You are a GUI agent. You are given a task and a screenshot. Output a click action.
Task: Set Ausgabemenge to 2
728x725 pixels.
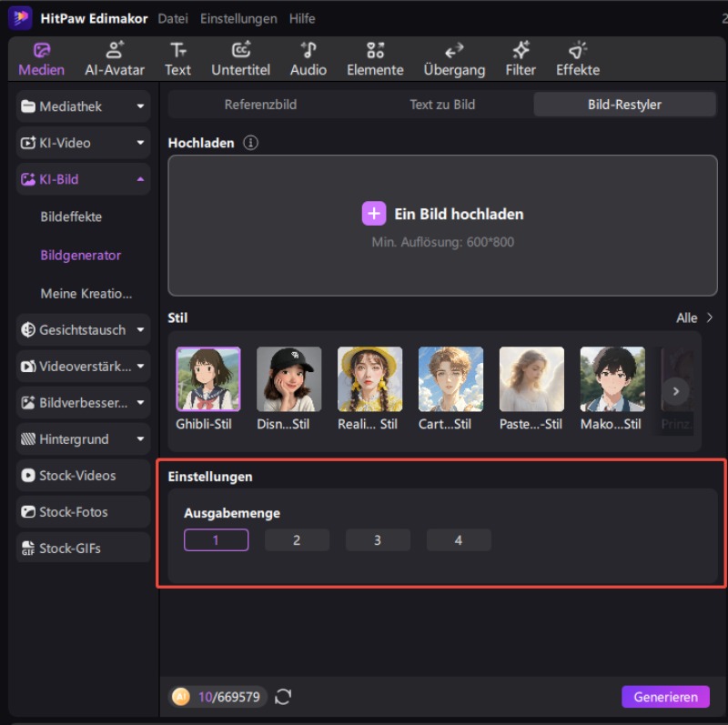coord(297,540)
